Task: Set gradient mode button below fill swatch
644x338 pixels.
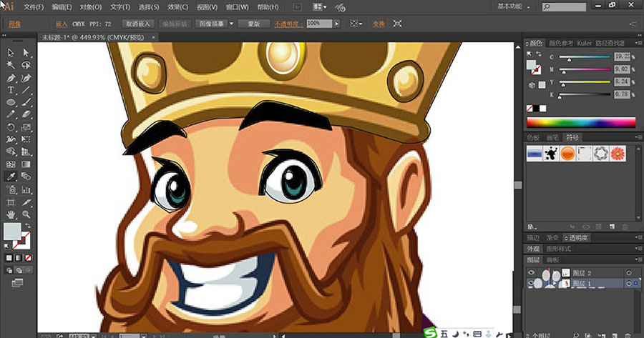Action: [19, 258]
